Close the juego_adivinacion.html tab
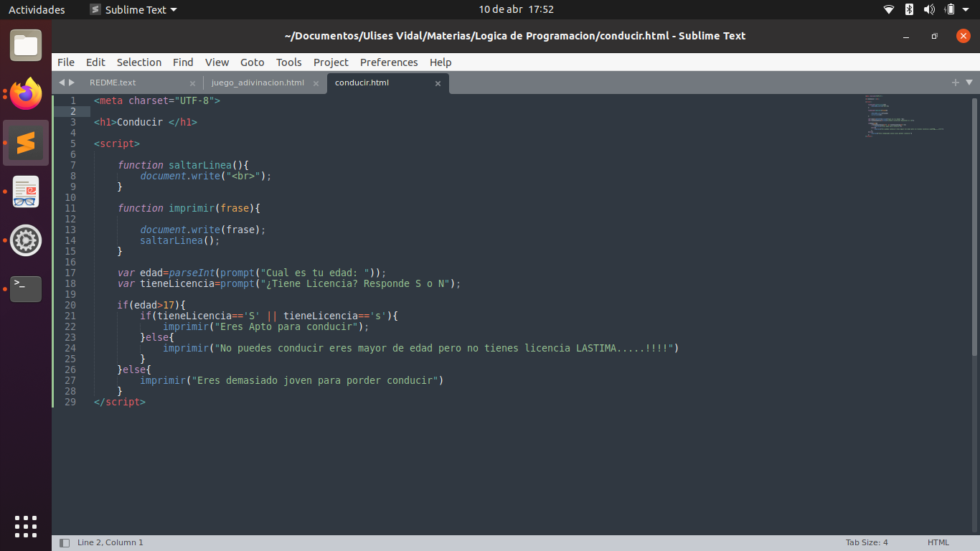This screenshot has height=551, width=980. (x=316, y=83)
